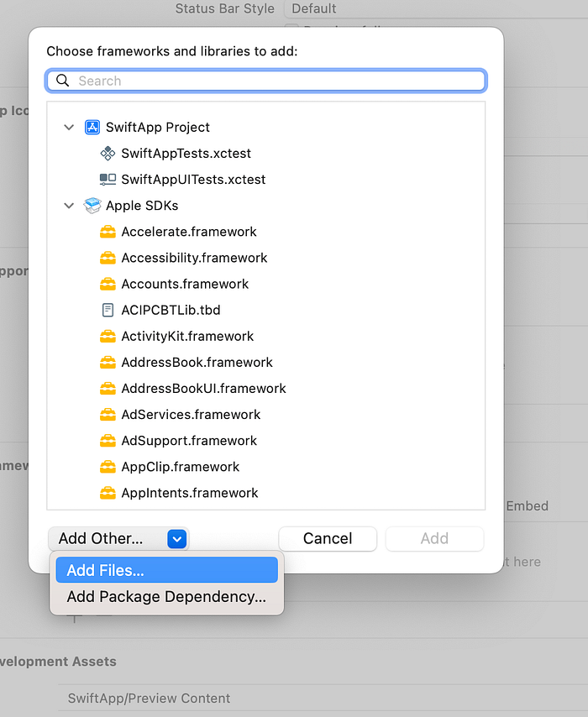This screenshot has width=588, height=717.
Task: Click the magnifying glass search icon
Action: tap(63, 81)
